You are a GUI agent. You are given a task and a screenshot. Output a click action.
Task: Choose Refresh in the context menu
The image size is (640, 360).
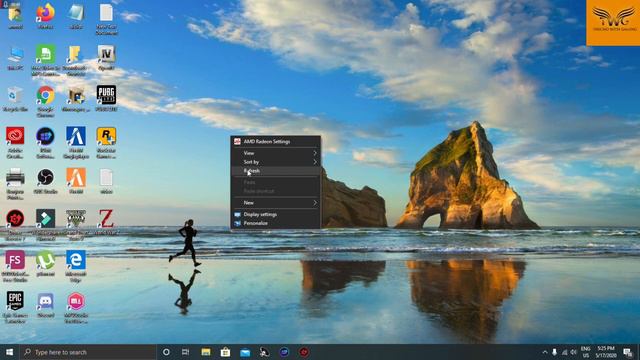tap(276, 171)
